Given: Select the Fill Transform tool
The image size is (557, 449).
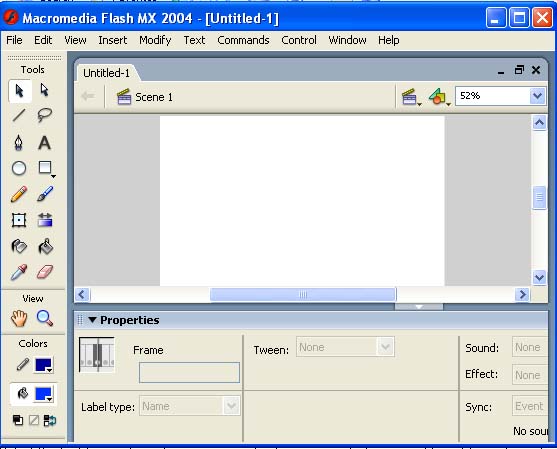Looking at the screenshot, I should (x=45, y=220).
